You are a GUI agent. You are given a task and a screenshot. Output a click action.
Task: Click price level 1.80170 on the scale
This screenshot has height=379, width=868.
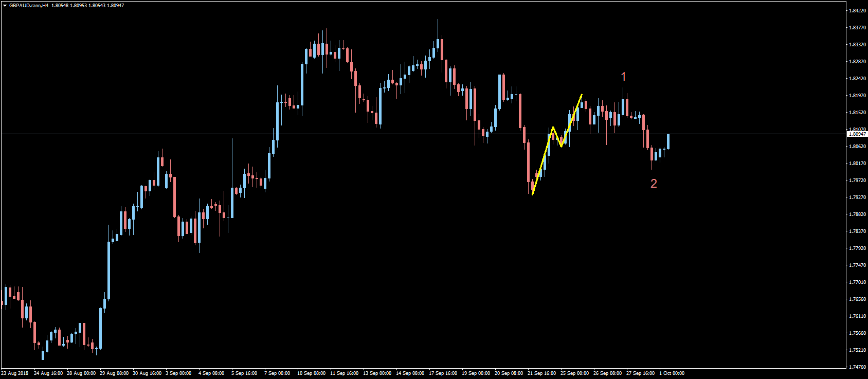(857, 164)
